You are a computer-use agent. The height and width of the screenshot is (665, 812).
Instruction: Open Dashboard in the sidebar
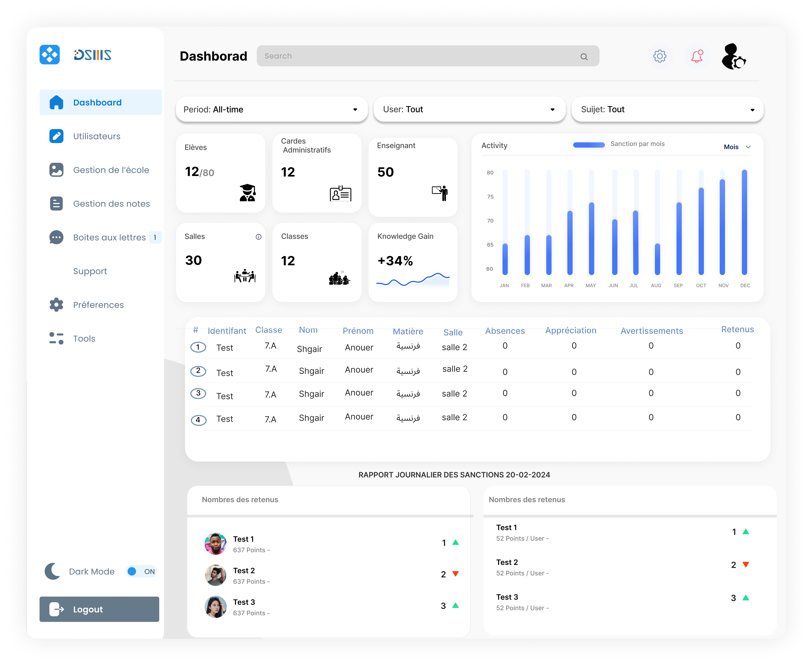tap(100, 102)
